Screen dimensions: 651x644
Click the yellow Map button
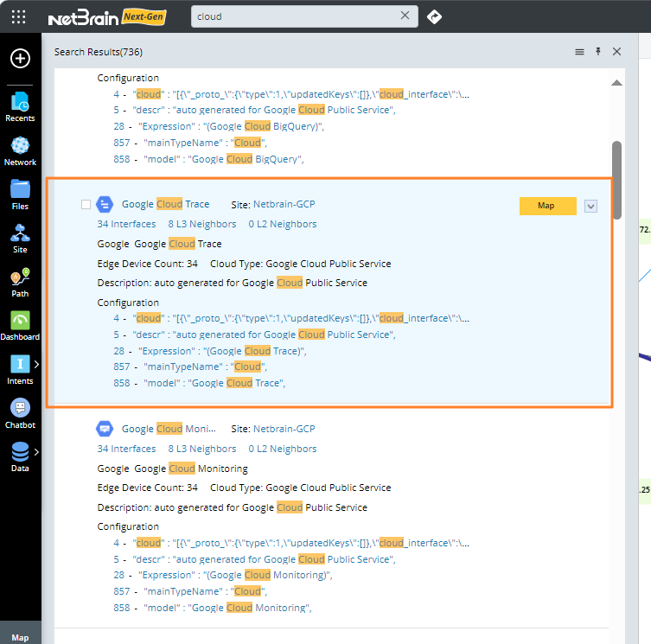pyautogui.click(x=547, y=206)
